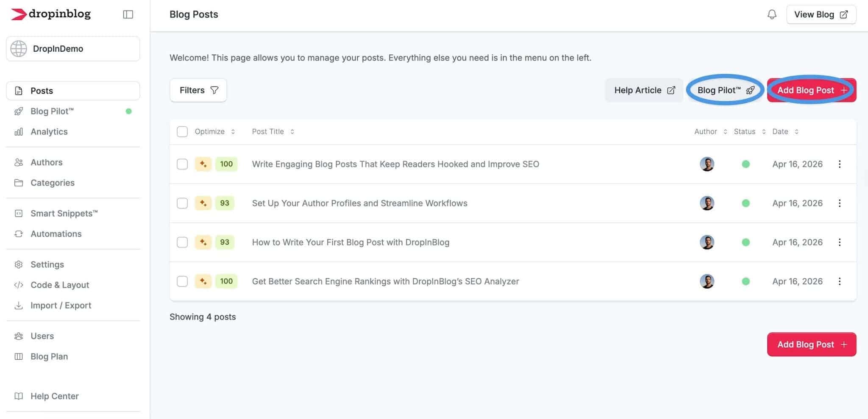Click author avatar on 'How to Write' row
This screenshot has width=868, height=419.
707,242
